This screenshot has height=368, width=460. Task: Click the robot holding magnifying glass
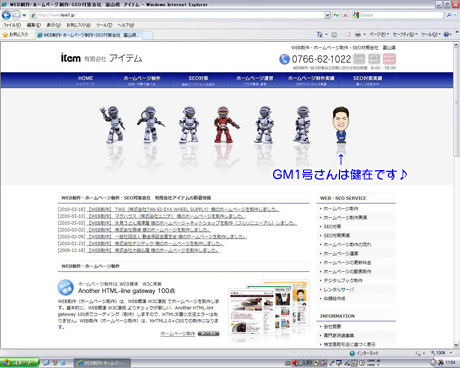[x=150, y=125]
